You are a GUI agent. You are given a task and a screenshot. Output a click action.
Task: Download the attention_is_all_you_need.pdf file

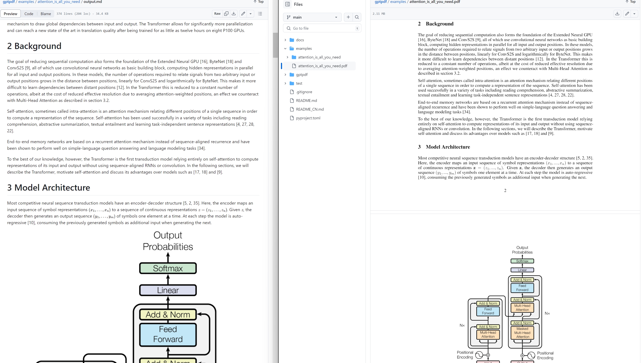coord(617,14)
